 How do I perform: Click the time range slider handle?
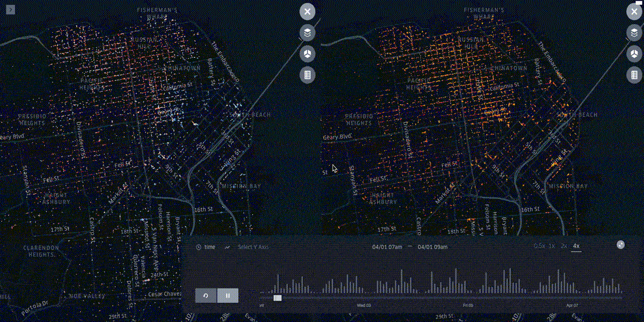[x=277, y=298]
